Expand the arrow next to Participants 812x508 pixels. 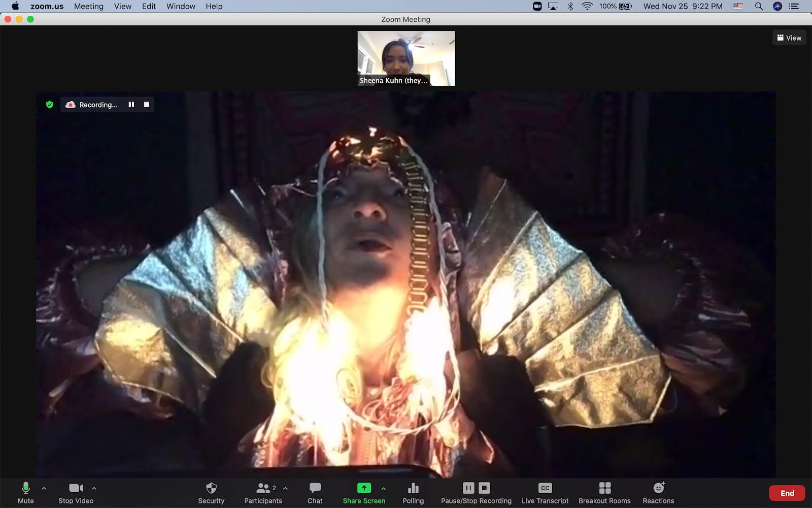click(x=285, y=488)
